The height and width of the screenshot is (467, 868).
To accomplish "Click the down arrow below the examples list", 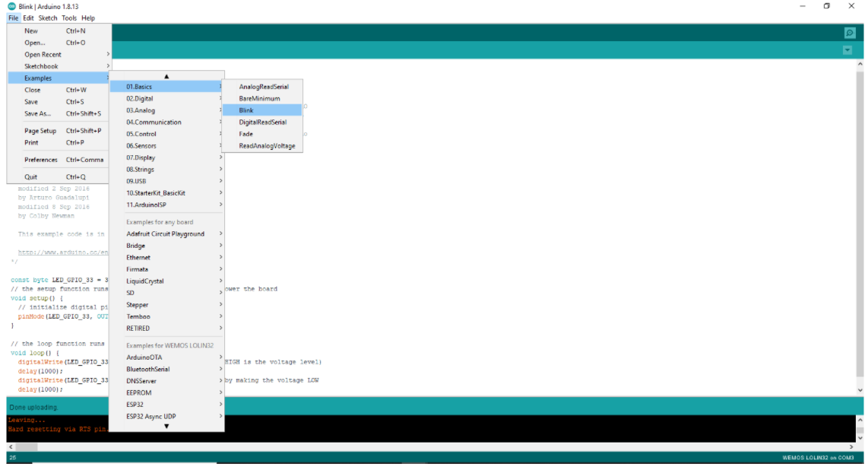I will coord(166,426).
